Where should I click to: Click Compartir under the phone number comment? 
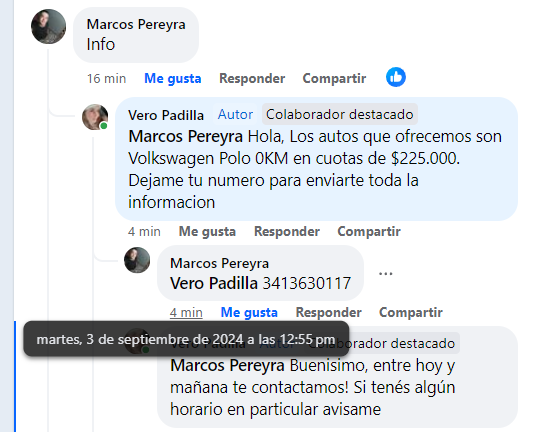click(411, 312)
